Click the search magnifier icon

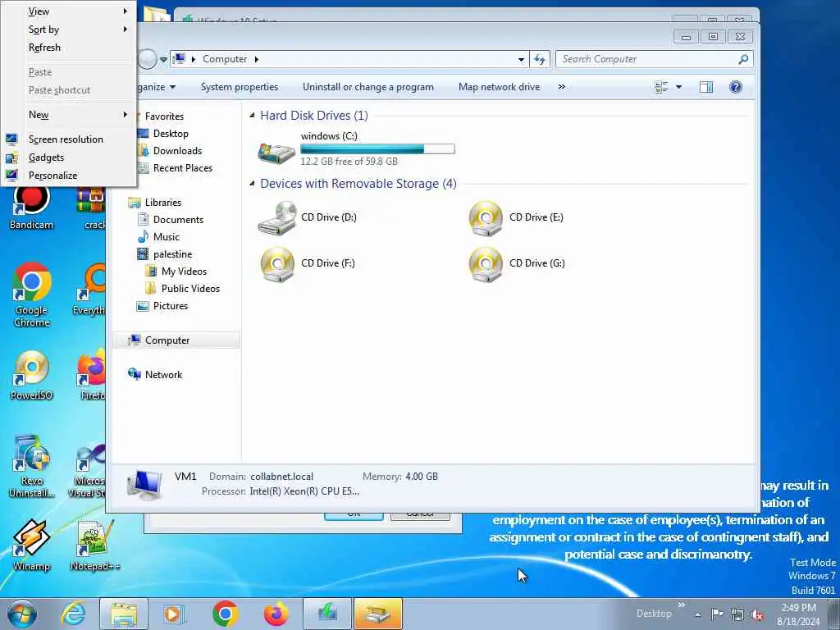(743, 59)
